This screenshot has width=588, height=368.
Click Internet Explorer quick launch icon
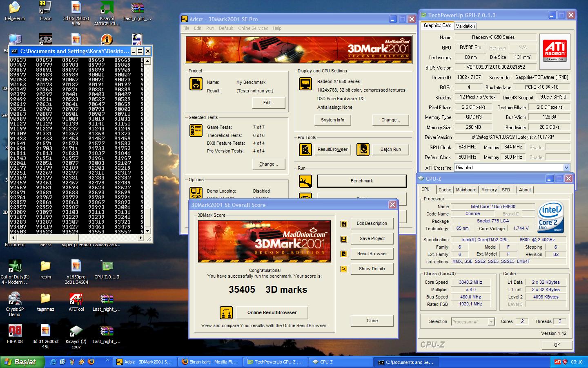(53, 362)
